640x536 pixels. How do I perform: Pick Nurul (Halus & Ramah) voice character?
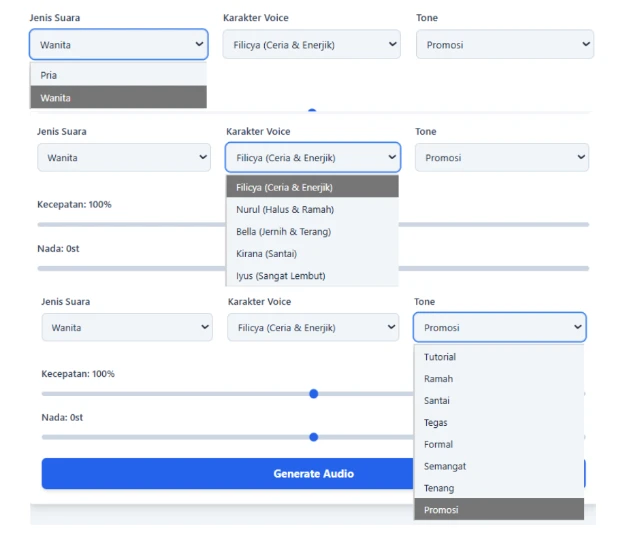point(312,209)
